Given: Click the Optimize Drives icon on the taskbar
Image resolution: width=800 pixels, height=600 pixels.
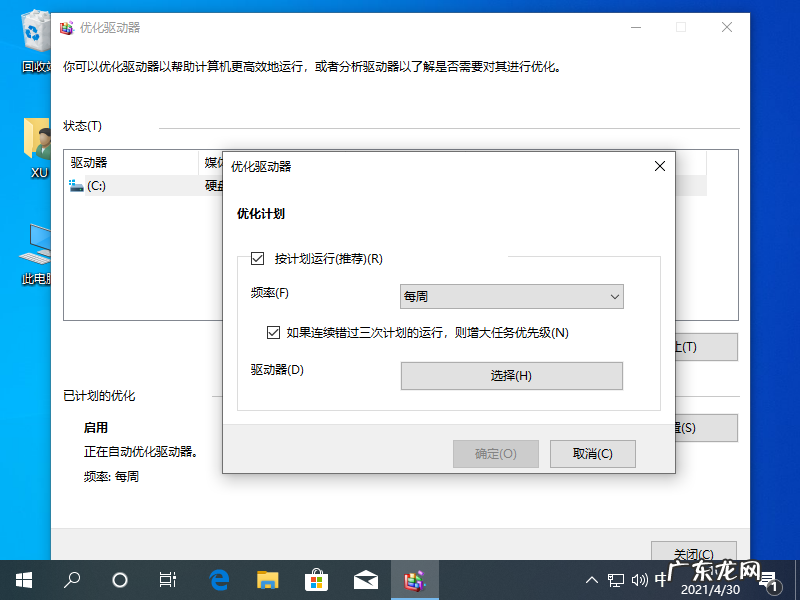Looking at the screenshot, I should pyautogui.click(x=414, y=579).
